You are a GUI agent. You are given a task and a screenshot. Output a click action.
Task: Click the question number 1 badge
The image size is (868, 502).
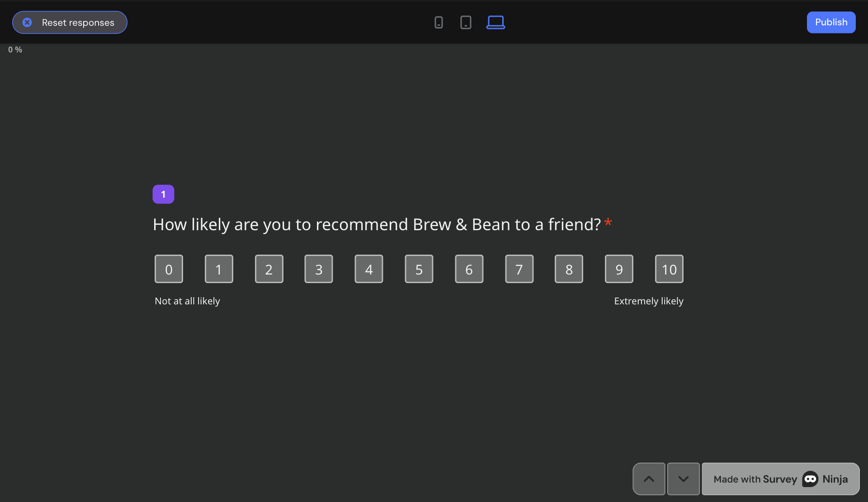[x=163, y=194]
